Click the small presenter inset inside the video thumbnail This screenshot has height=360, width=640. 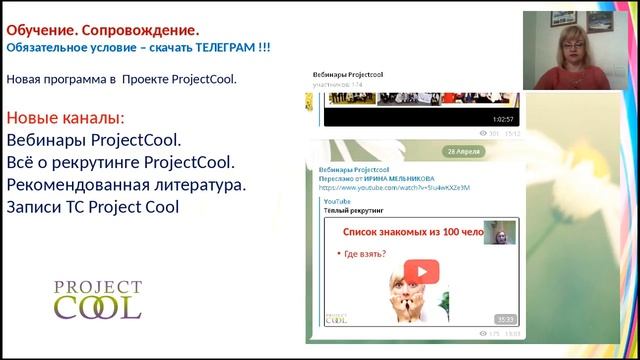click(x=500, y=233)
